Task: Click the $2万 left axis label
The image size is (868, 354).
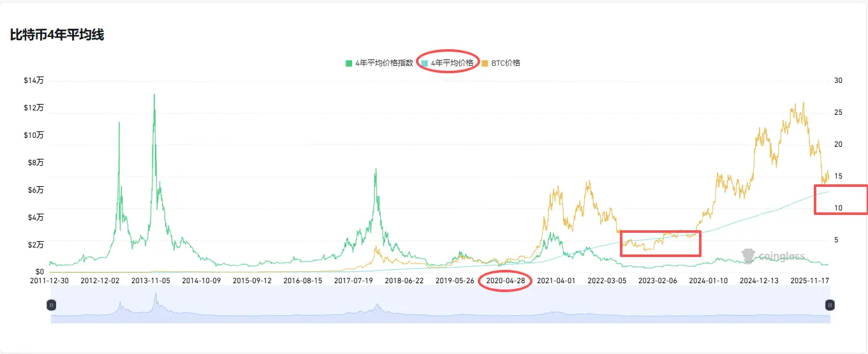Action: click(35, 245)
